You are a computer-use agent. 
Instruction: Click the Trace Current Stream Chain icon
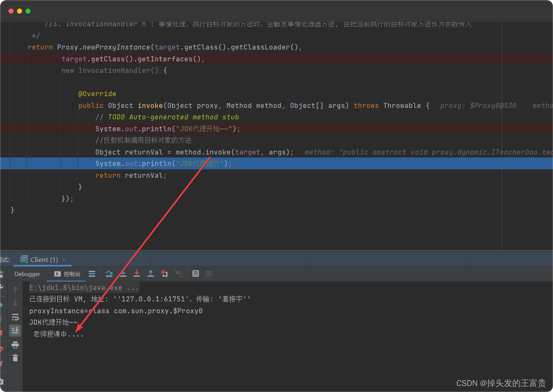(x=209, y=274)
